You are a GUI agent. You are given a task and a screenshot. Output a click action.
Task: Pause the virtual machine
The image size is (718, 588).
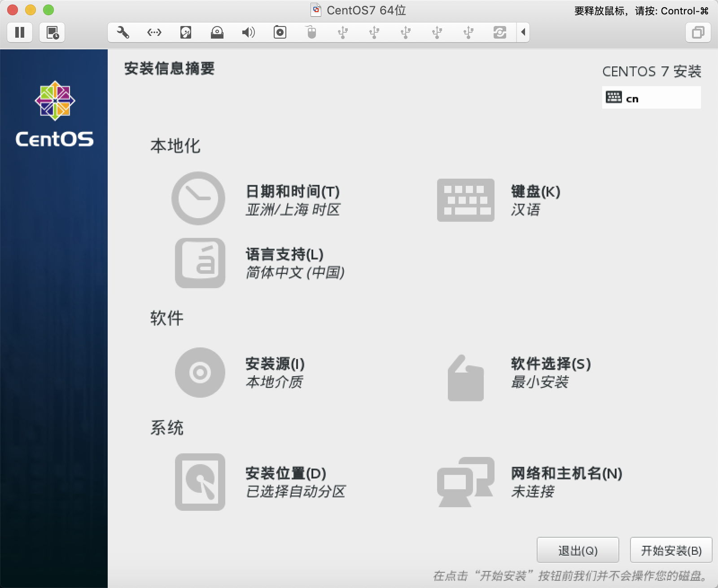click(x=20, y=32)
